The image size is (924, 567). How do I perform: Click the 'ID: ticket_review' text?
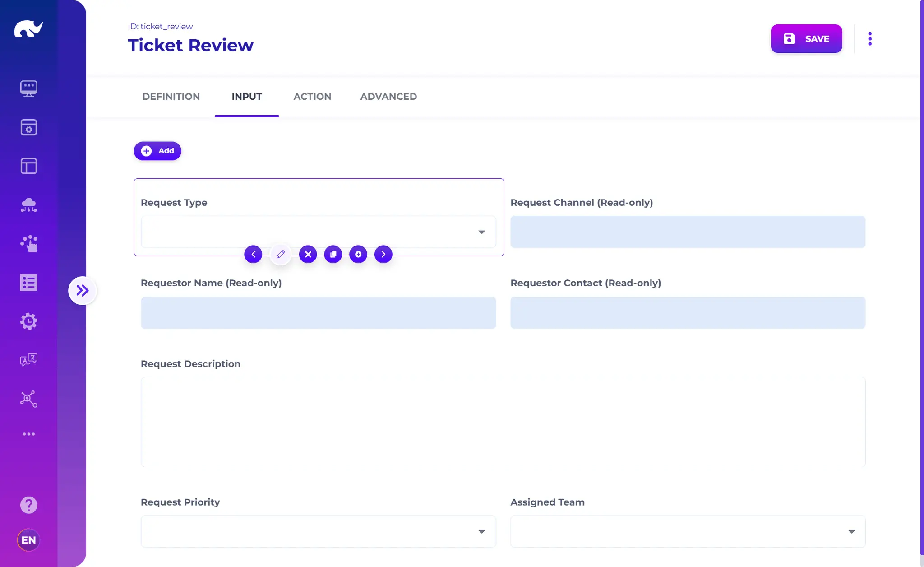tap(160, 27)
